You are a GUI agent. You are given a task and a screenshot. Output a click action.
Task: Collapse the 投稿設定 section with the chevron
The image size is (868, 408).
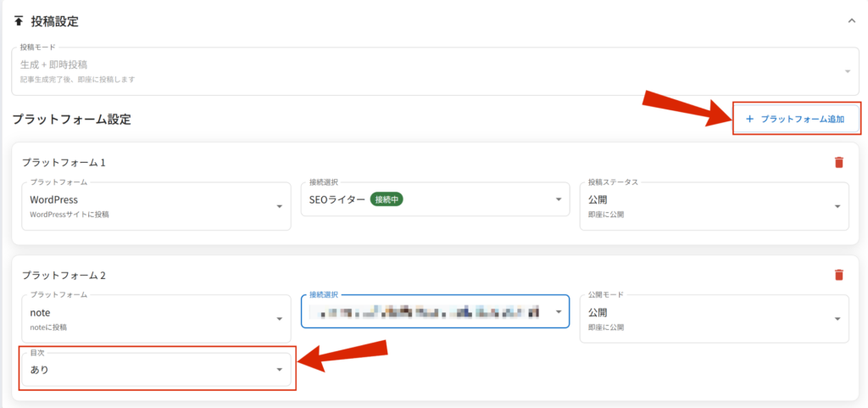850,20
